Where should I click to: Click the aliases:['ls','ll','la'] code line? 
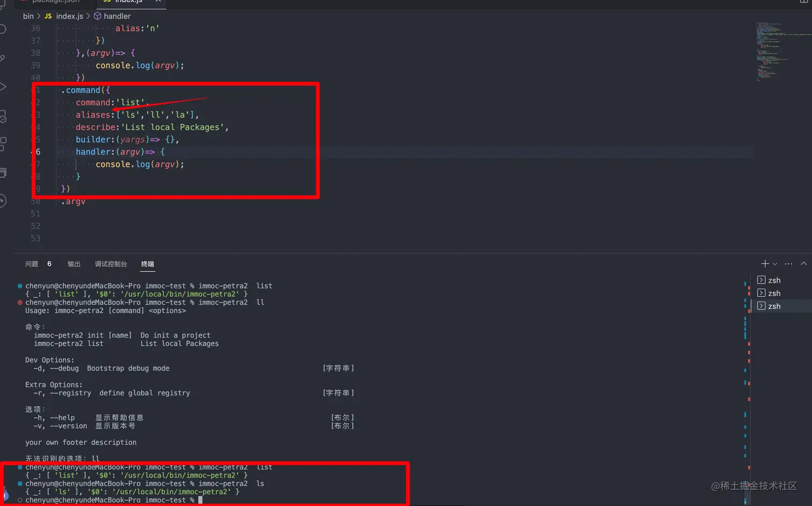pyautogui.click(x=137, y=115)
